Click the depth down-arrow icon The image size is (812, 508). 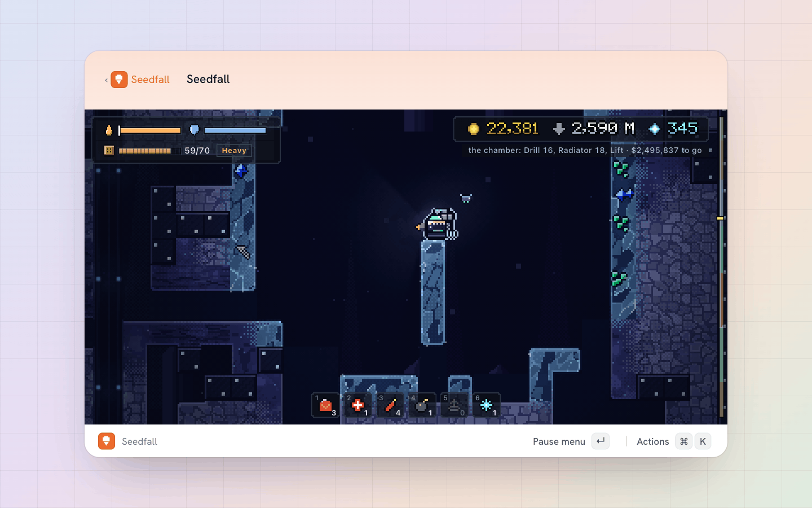click(x=559, y=129)
